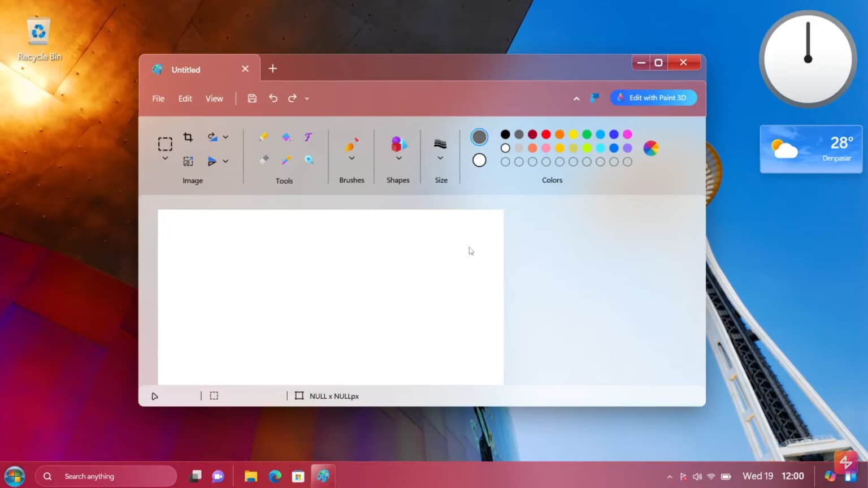
Task: Select the Pencil tool
Action: [x=263, y=137]
